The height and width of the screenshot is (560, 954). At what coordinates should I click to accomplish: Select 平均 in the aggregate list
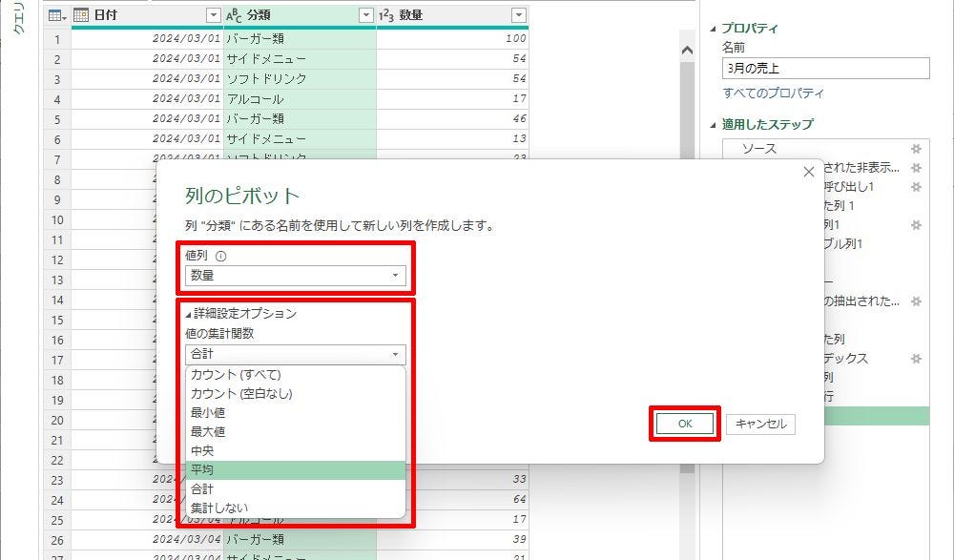point(295,469)
